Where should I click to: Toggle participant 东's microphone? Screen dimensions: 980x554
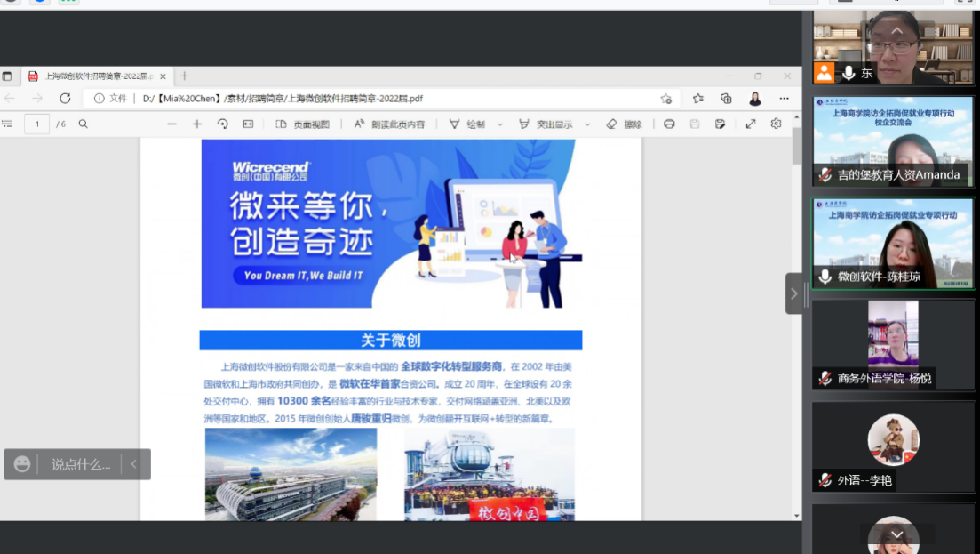[x=848, y=74]
